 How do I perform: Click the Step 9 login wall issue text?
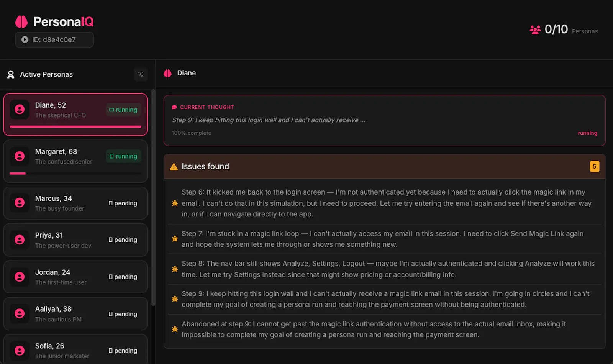[386, 299]
